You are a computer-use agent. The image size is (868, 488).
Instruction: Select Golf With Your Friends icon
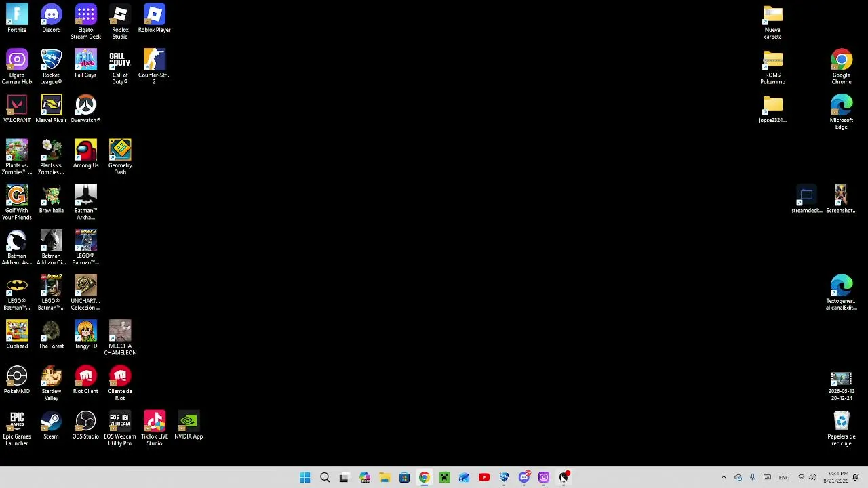17,203
